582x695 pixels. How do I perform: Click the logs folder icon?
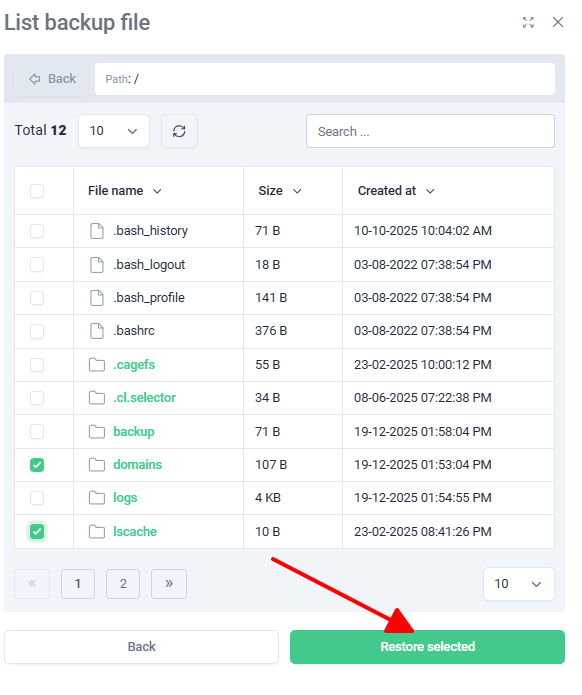[x=97, y=498]
